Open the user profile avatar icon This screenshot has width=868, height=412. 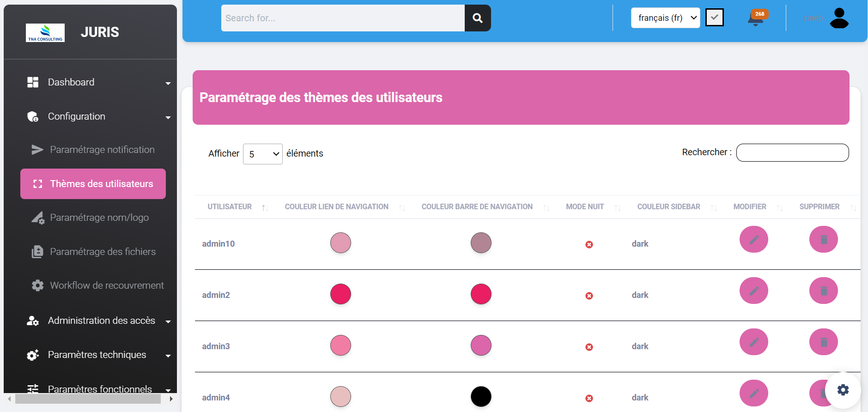point(839,18)
